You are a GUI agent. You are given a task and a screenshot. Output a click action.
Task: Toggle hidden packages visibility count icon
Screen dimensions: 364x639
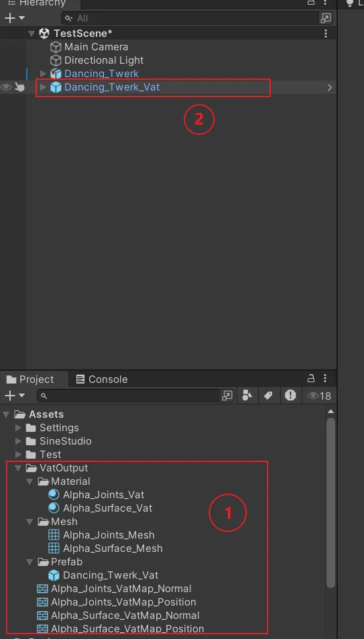319,396
